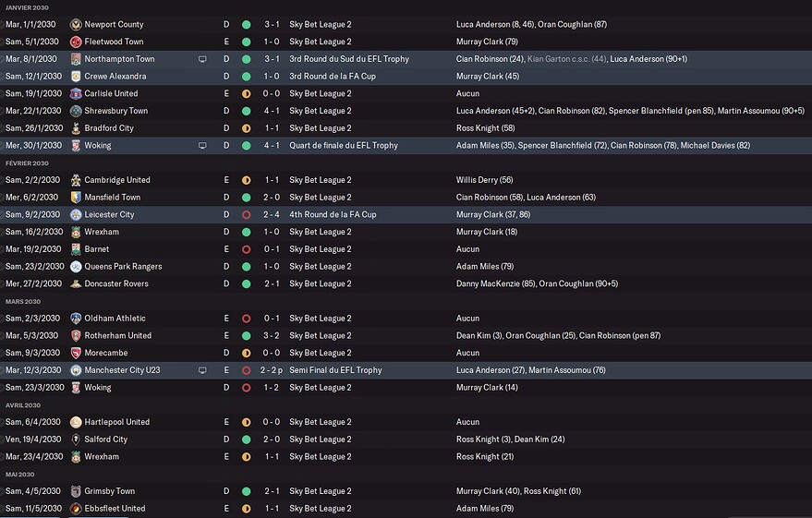Viewport: 812px width, 518px height.
Task: Open the Salford City team link
Action: point(105,439)
